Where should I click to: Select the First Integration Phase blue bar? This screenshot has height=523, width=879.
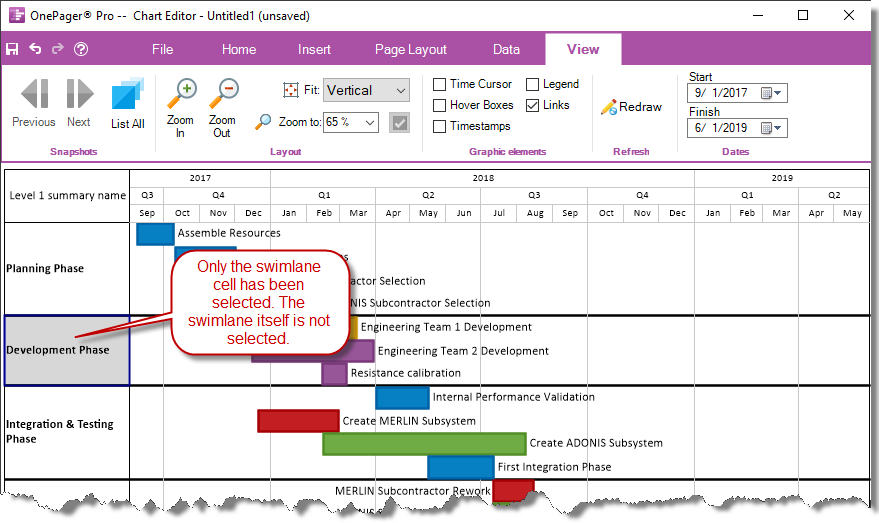pos(461,468)
